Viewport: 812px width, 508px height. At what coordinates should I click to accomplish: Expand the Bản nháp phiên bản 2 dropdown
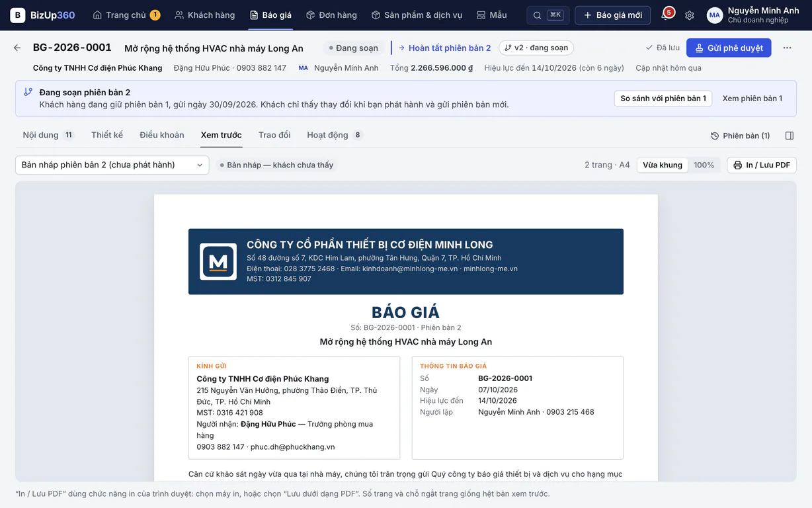pyautogui.click(x=112, y=165)
